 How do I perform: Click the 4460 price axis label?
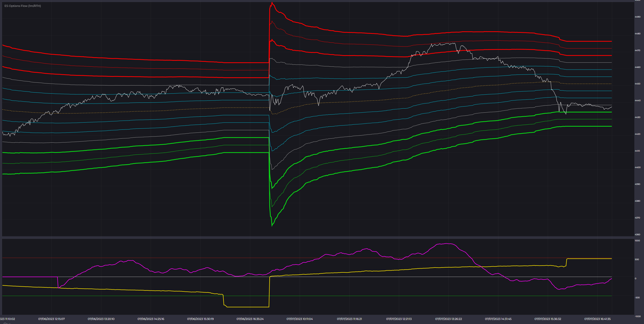tap(637, 67)
